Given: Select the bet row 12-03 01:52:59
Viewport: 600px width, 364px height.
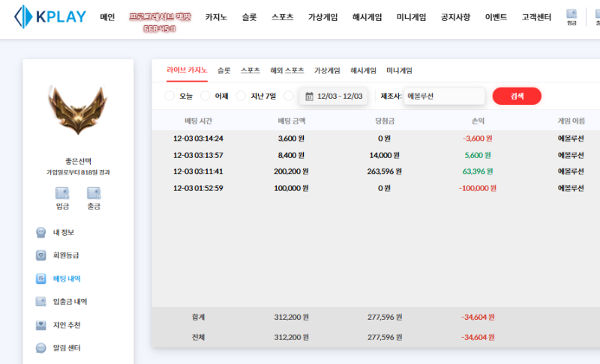Looking at the screenshot, I should [x=376, y=188].
